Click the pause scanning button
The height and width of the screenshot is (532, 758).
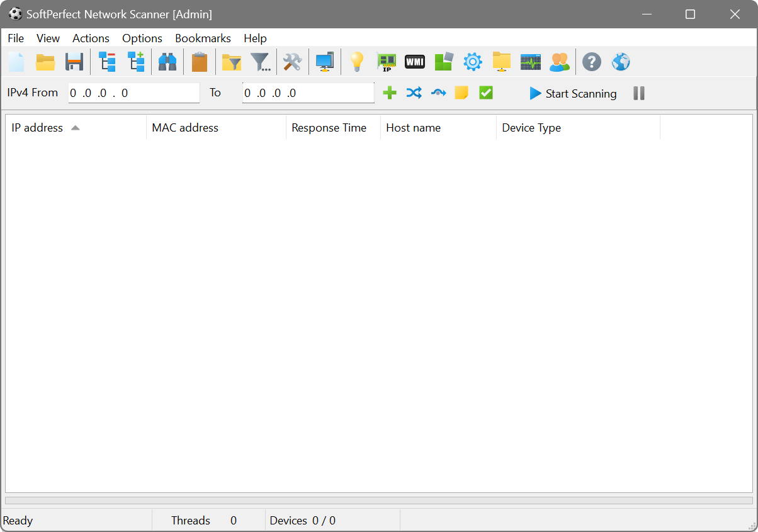[x=639, y=93]
